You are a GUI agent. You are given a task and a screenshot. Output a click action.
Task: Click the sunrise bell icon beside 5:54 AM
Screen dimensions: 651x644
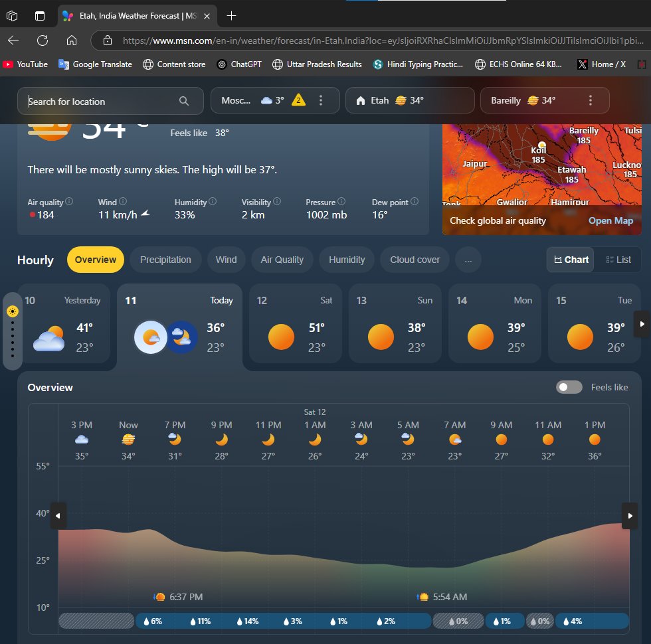tap(422, 597)
